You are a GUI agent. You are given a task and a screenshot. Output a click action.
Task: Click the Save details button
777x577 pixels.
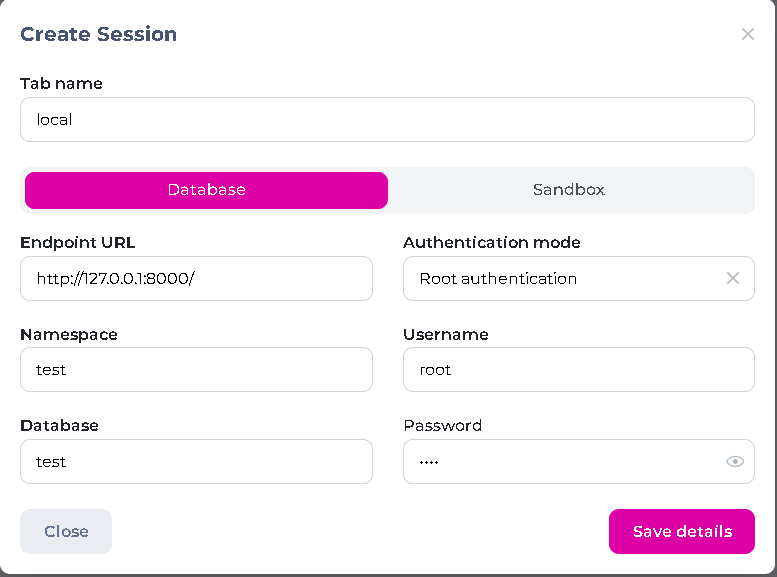pyautogui.click(x=681, y=531)
